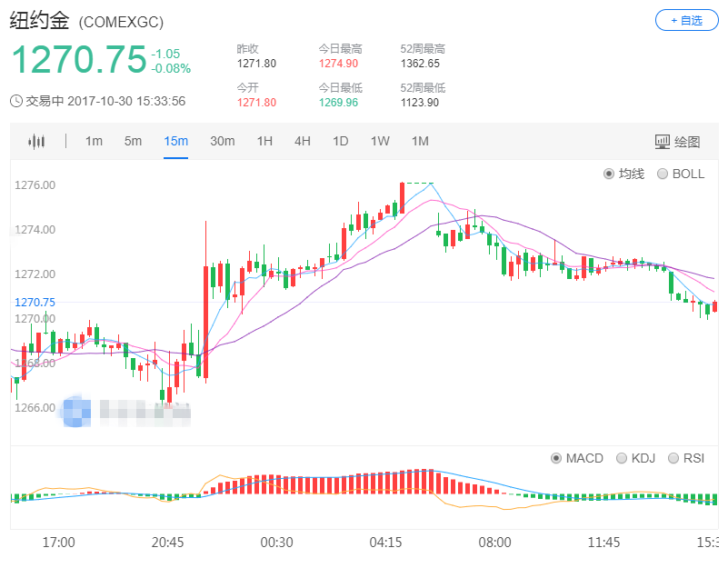Switch to the 30m chart
728x568 pixels.
[221, 141]
